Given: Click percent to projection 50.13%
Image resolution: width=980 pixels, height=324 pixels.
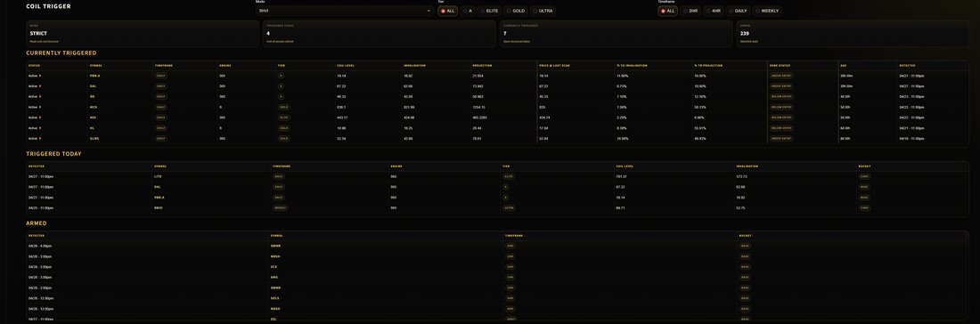Looking at the screenshot, I should pyautogui.click(x=700, y=107).
